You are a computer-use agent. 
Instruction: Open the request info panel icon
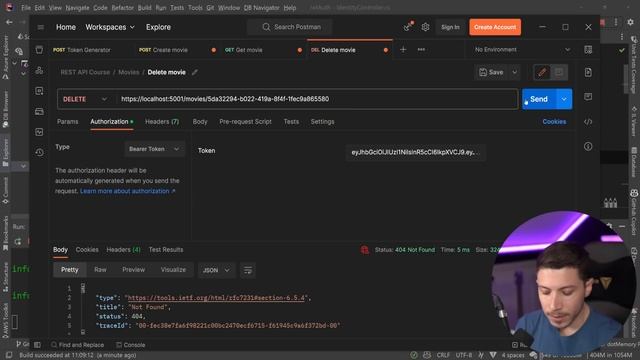pos(588,146)
